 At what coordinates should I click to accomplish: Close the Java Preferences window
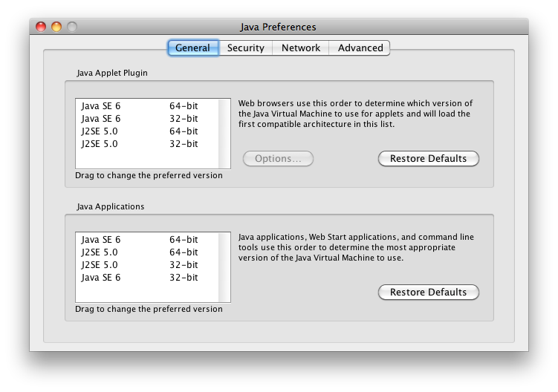41,27
